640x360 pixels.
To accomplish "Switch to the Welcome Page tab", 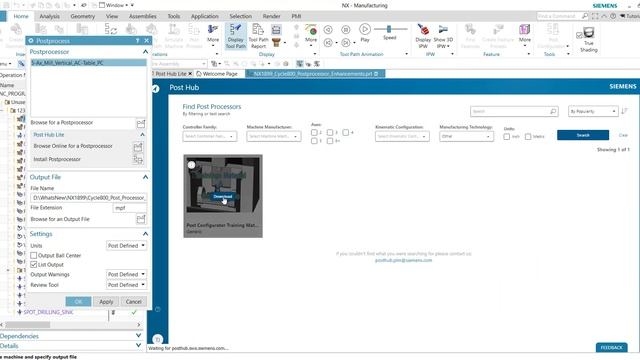I will tap(217, 74).
